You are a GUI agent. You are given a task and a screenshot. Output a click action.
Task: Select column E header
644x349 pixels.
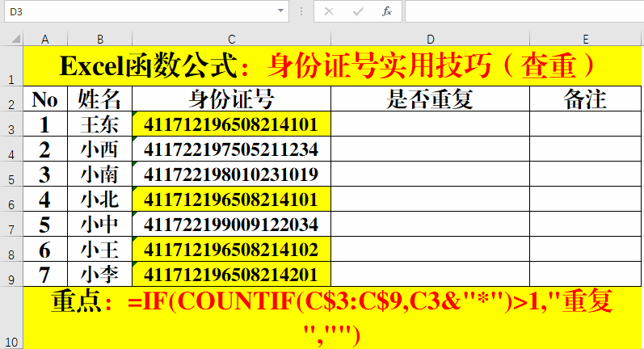point(585,40)
